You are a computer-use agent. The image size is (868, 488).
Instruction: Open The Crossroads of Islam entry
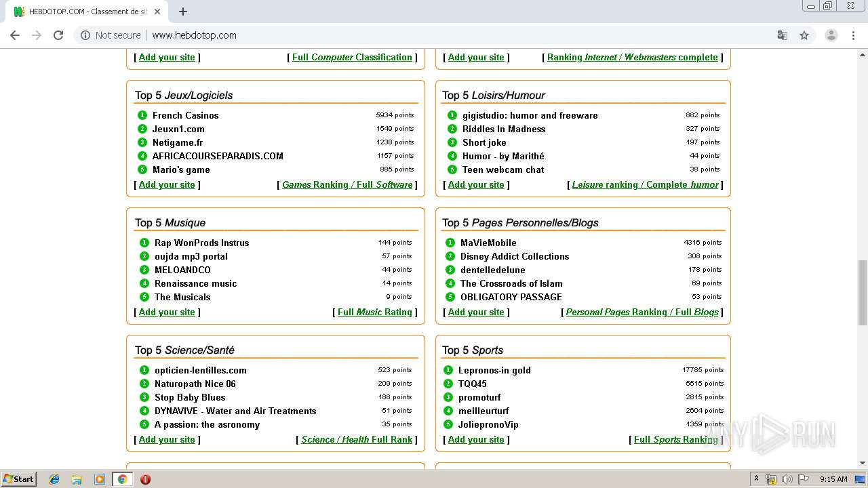coord(511,283)
